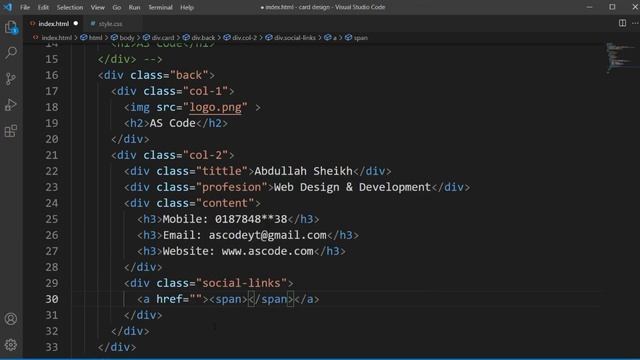Click the "ascodeyt@gmail.com" text
The height and width of the screenshot is (360, 640).
tap(267, 235)
